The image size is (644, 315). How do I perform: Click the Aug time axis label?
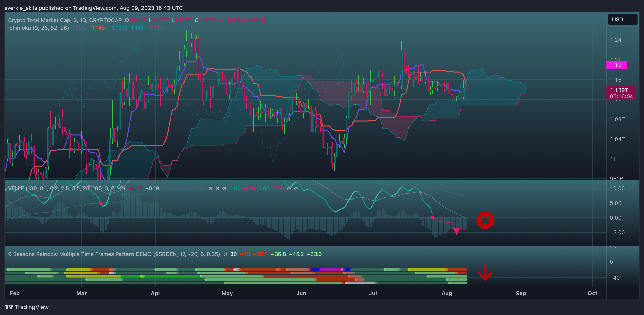click(447, 293)
